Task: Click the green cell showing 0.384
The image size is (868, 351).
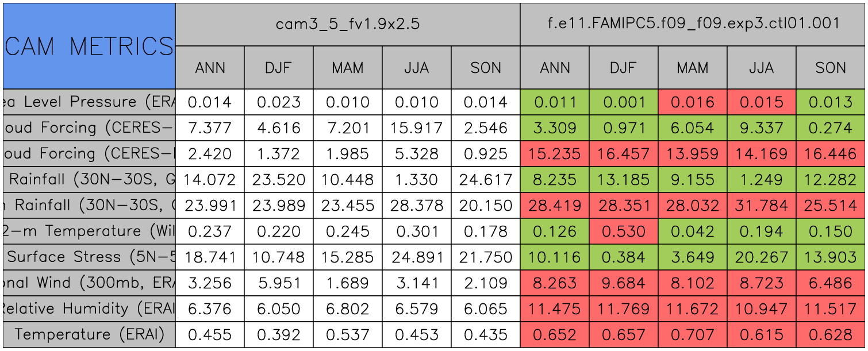Action: click(623, 257)
